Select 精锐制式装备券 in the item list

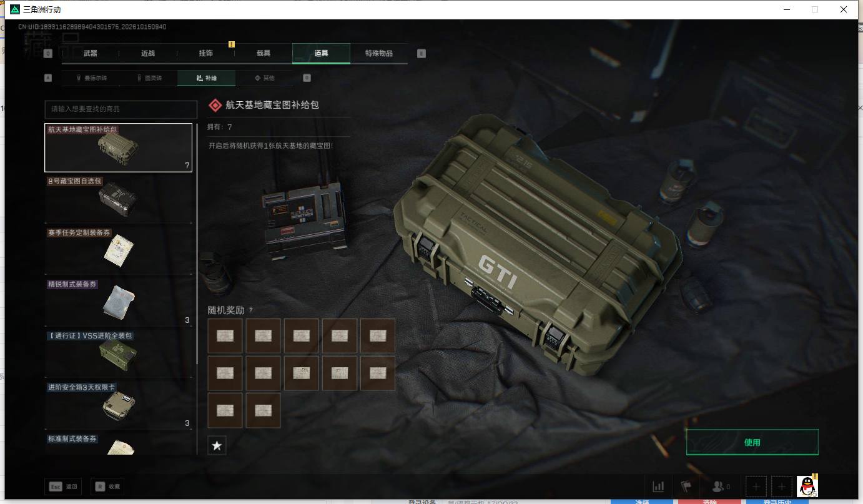119,302
